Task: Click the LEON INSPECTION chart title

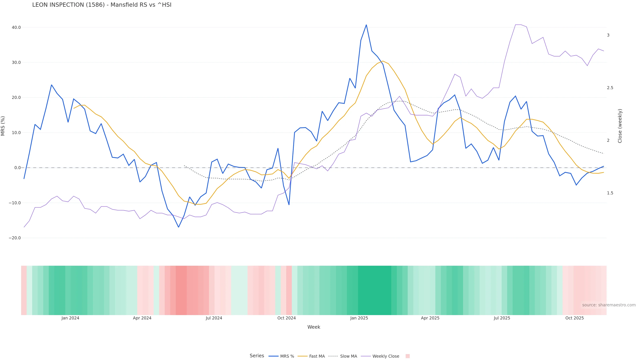Action: click(x=102, y=5)
